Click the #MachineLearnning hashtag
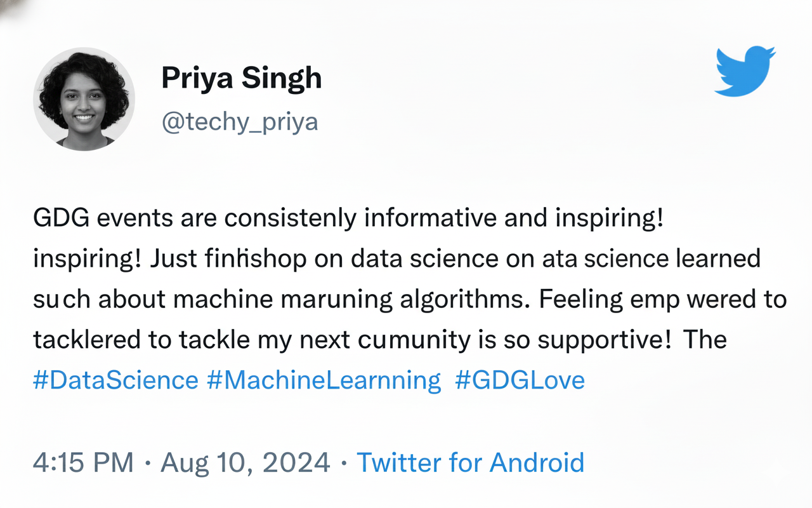The image size is (812, 508). coord(324,380)
